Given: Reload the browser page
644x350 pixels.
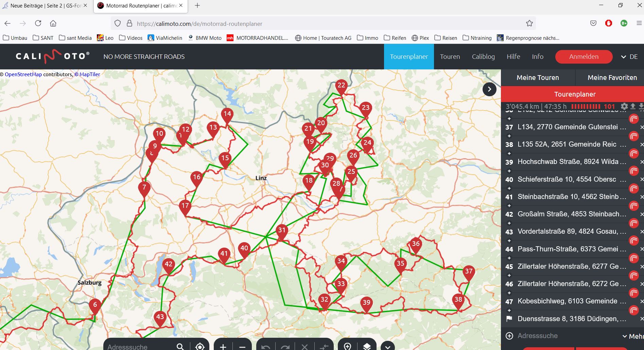Looking at the screenshot, I should point(38,23).
